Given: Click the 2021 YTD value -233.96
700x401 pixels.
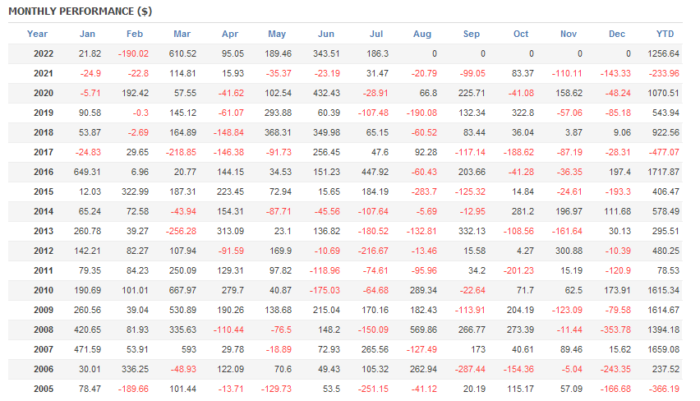Looking at the screenshot, I should pyautogui.click(x=664, y=73).
